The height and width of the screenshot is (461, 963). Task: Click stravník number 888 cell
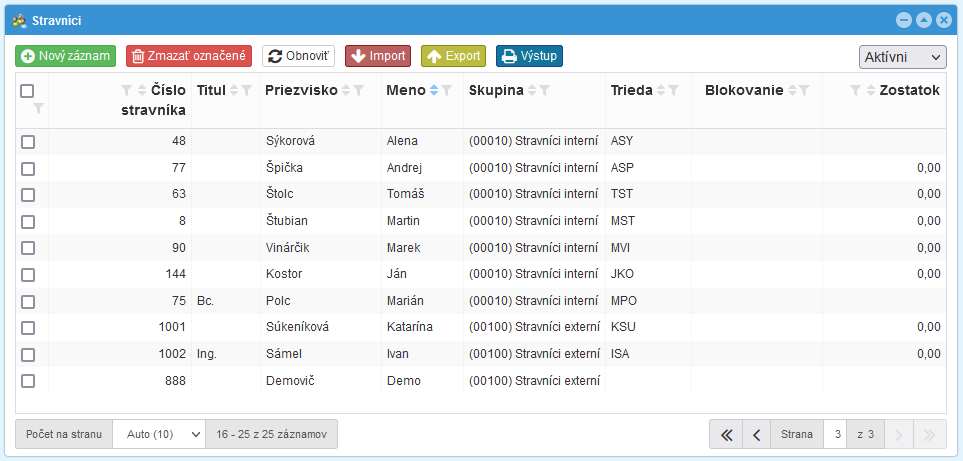point(175,381)
